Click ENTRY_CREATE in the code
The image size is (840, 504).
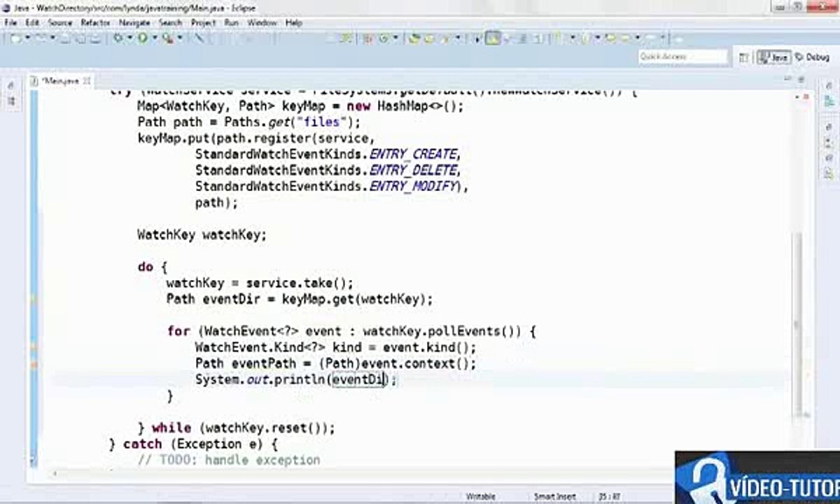click(x=413, y=154)
